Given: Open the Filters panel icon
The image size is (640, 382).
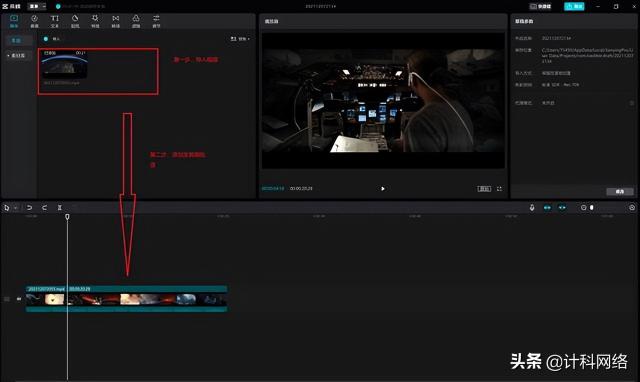Looking at the screenshot, I should click(x=136, y=21).
